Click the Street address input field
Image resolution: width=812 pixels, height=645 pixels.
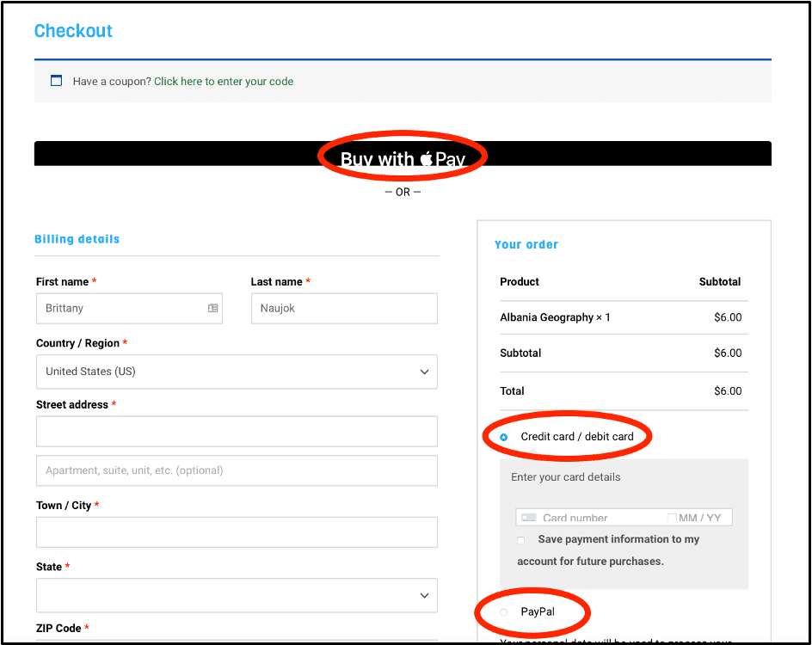coord(237,431)
